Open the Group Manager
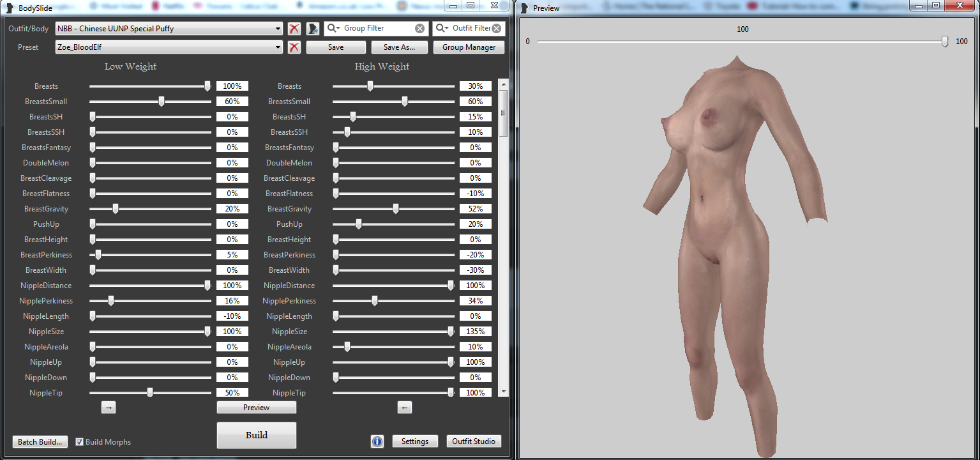The image size is (980, 460). coord(469,47)
